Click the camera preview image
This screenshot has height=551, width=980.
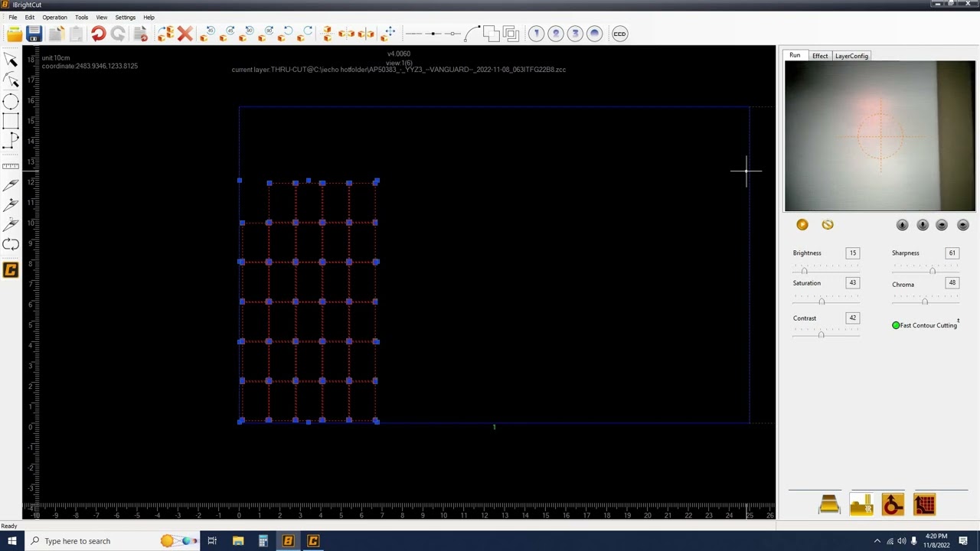point(880,136)
